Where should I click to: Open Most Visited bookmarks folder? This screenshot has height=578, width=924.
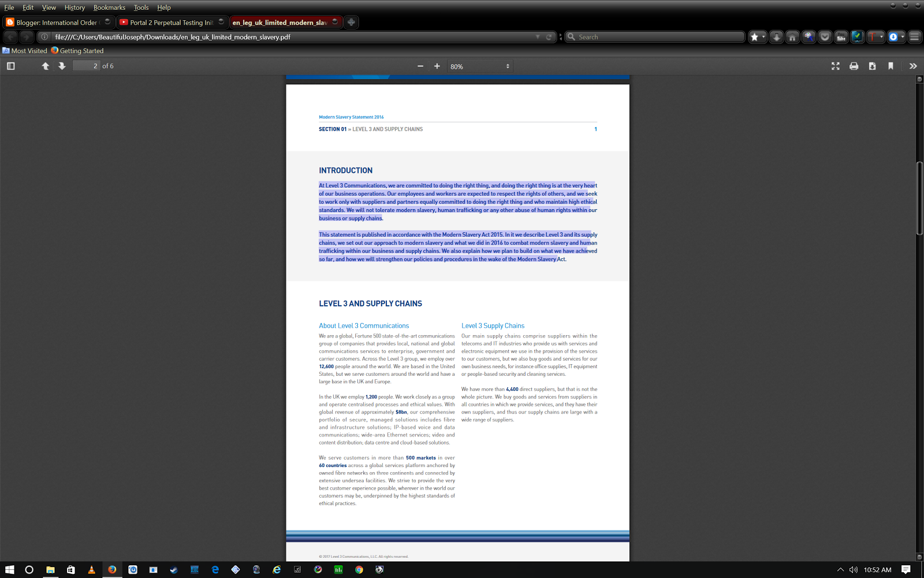25,51
